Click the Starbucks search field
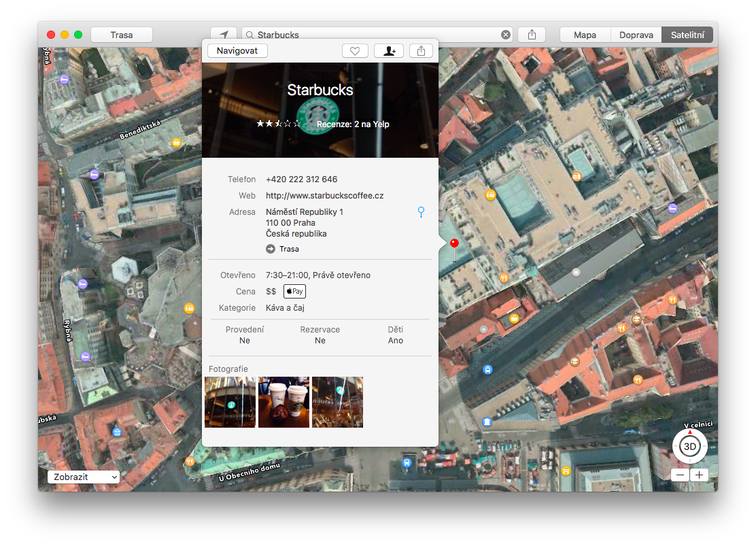 click(374, 35)
